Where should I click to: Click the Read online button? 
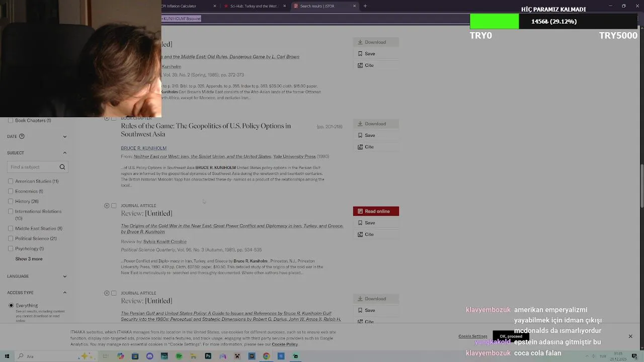point(376,211)
